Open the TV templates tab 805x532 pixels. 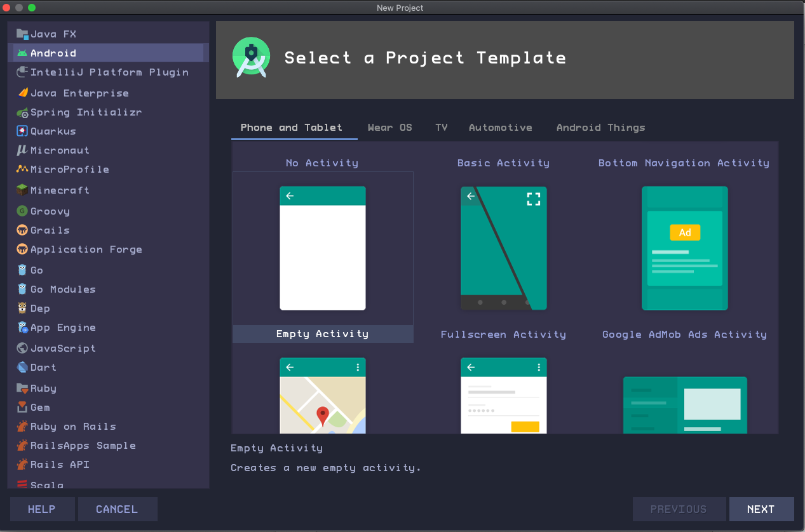[x=442, y=128]
